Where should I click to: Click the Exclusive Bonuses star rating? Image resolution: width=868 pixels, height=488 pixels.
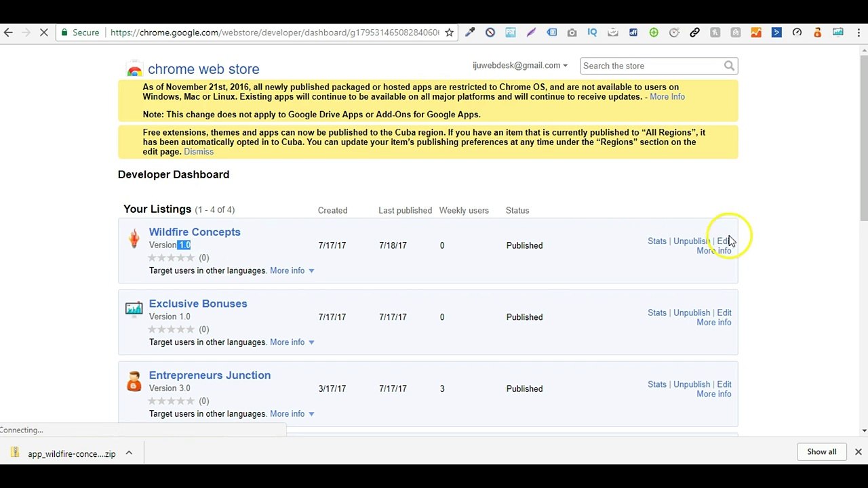(172, 329)
